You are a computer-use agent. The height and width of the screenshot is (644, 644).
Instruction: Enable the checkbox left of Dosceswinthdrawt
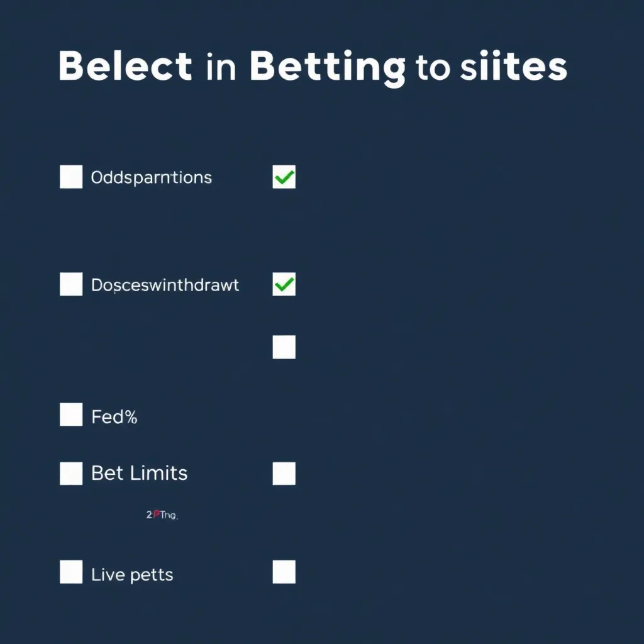[71, 284]
